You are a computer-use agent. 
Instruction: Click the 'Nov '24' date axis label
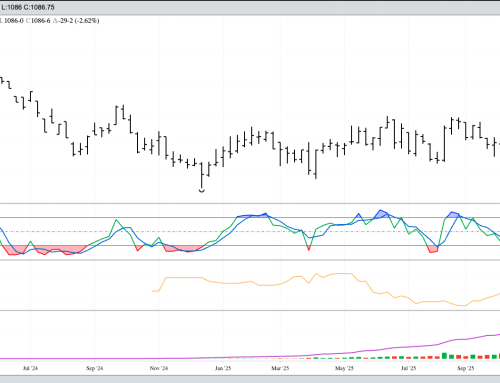[x=159, y=368]
